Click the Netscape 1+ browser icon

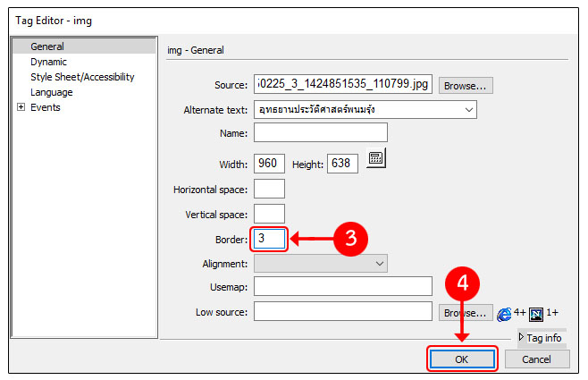[x=537, y=313]
